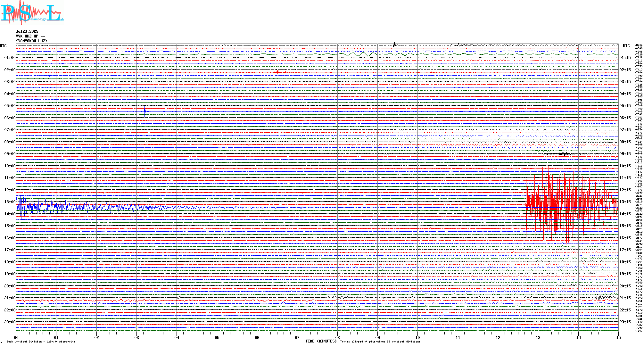Click the 19:15 time label on the right

coord(625,274)
